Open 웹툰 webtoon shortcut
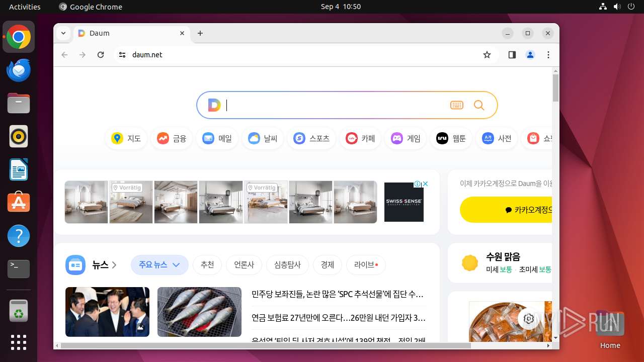 (451, 138)
